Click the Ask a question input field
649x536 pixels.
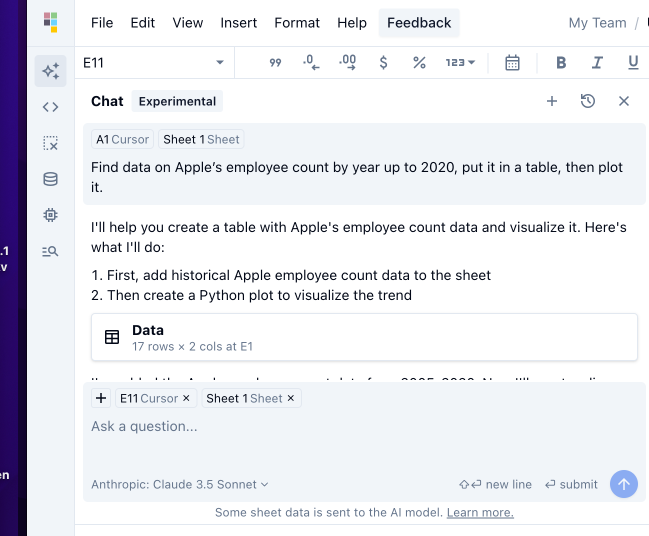pyautogui.click(x=360, y=427)
